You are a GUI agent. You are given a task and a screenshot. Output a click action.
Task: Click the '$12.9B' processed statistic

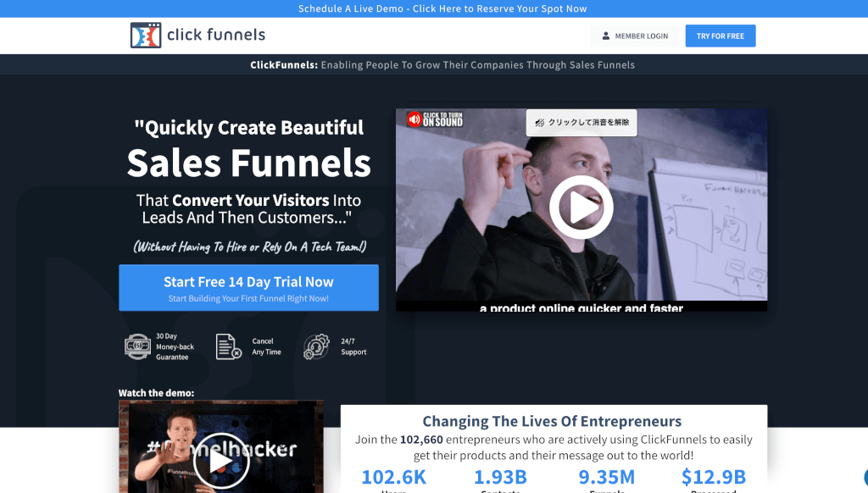pyautogui.click(x=714, y=477)
